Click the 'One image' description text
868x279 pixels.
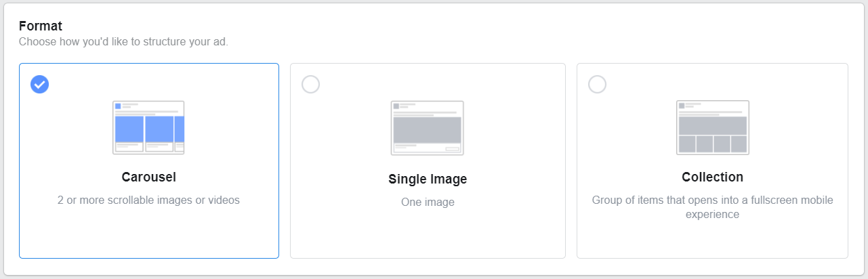coord(428,202)
